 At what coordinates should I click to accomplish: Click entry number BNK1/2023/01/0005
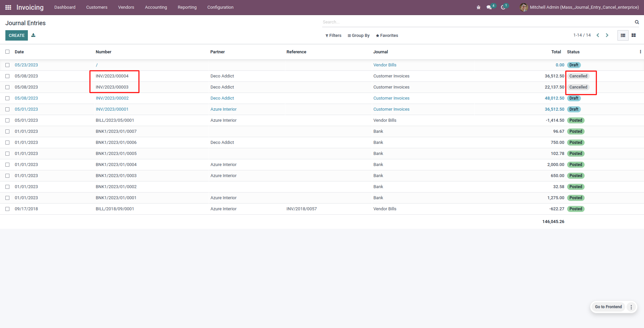pos(116,154)
